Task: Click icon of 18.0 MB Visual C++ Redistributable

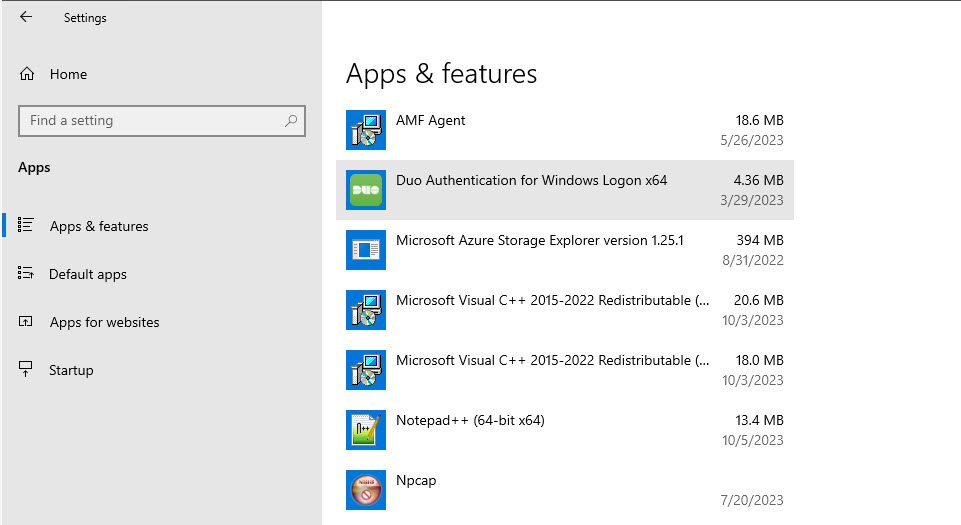Action: (366, 370)
